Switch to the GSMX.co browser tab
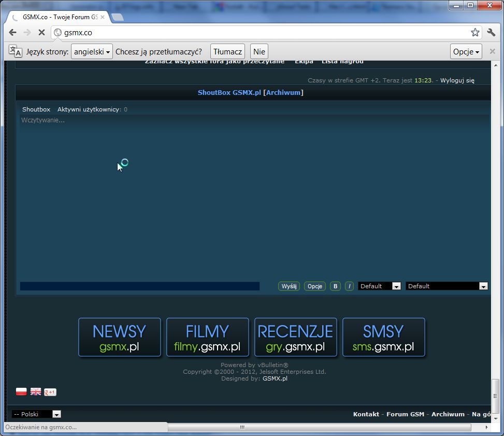The width and height of the screenshot is (504, 436). click(58, 17)
